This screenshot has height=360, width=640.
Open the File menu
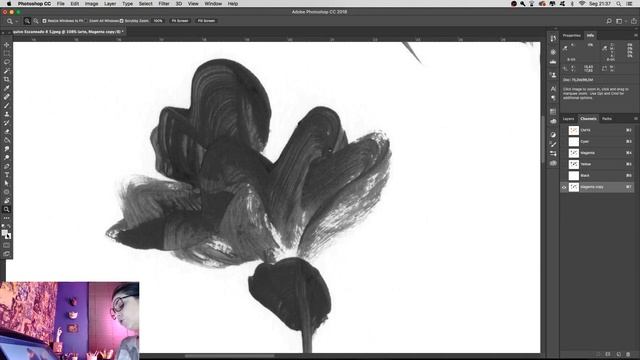(x=60, y=4)
